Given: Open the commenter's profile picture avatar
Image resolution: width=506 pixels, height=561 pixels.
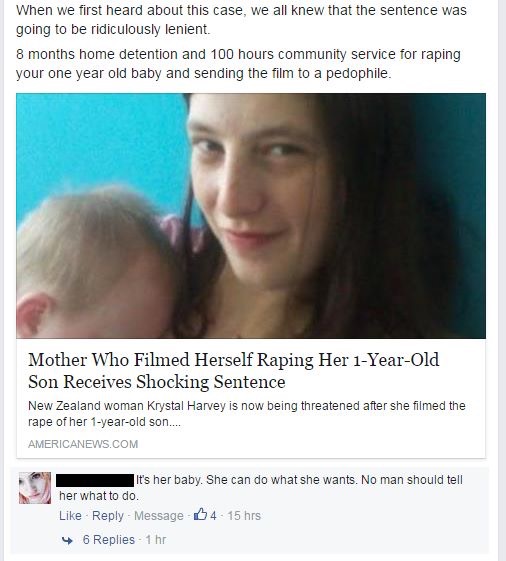Looking at the screenshot, I should pos(35,488).
